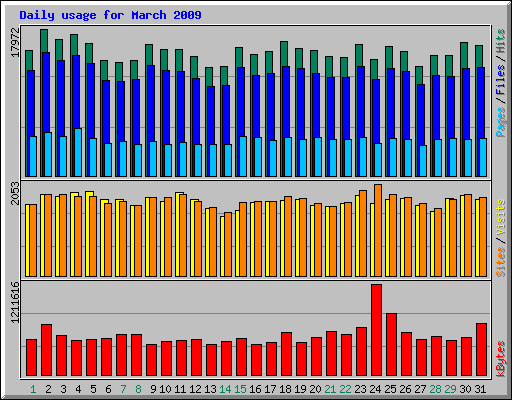Screen dimensions: 512x400
Task: Click the Pages legend label
Action: pyautogui.click(x=500, y=122)
